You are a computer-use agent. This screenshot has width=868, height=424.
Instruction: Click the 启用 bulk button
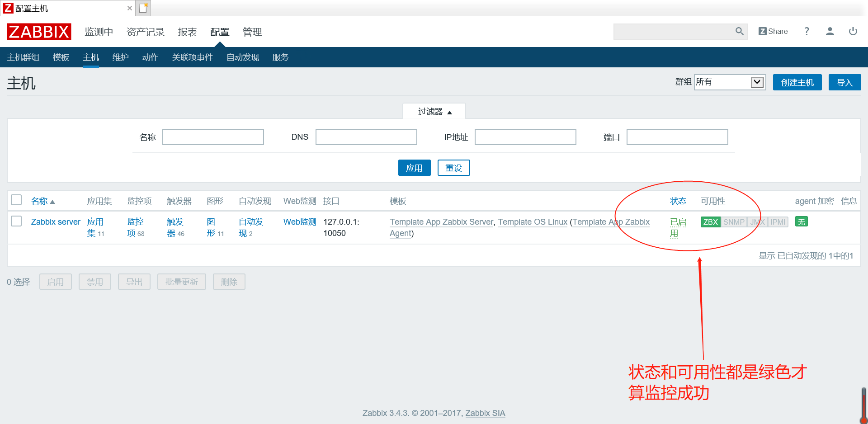coord(56,282)
